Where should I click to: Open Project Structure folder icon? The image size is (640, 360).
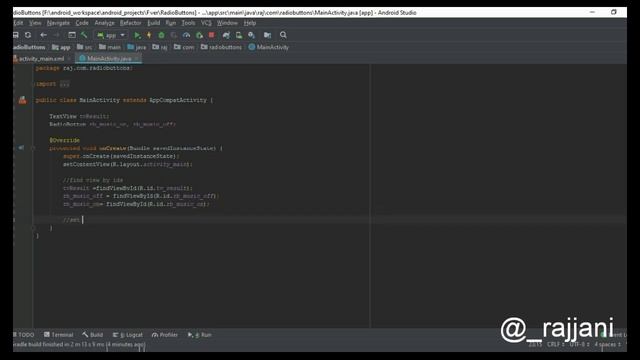coord(267,35)
